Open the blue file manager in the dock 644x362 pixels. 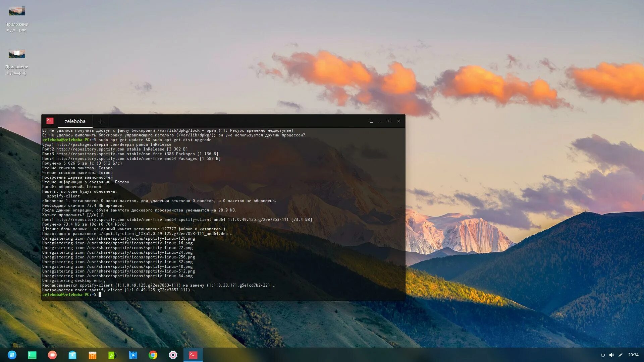(x=72, y=355)
